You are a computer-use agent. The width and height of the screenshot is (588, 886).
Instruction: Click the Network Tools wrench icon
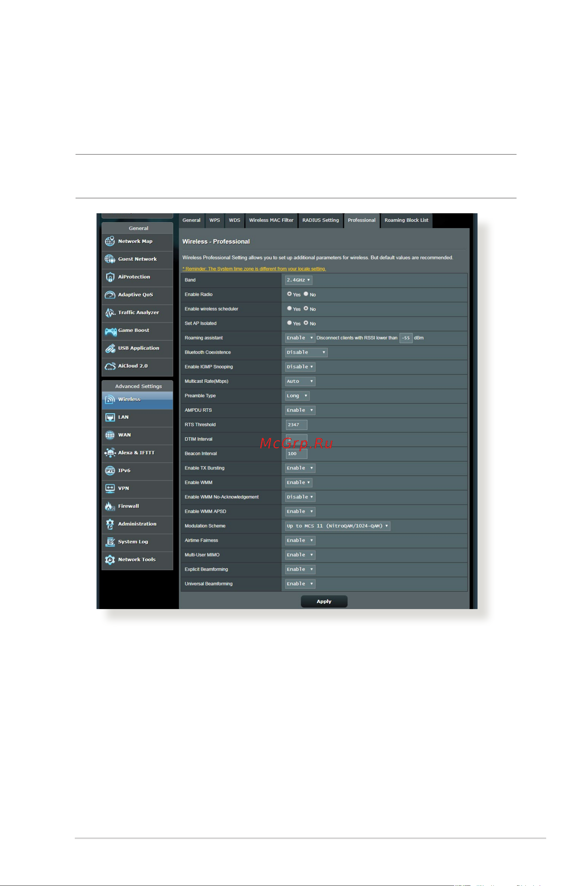coord(110,559)
